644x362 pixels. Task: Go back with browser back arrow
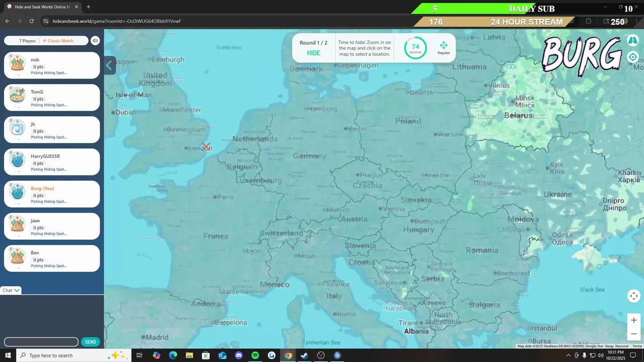pyautogui.click(x=8, y=21)
